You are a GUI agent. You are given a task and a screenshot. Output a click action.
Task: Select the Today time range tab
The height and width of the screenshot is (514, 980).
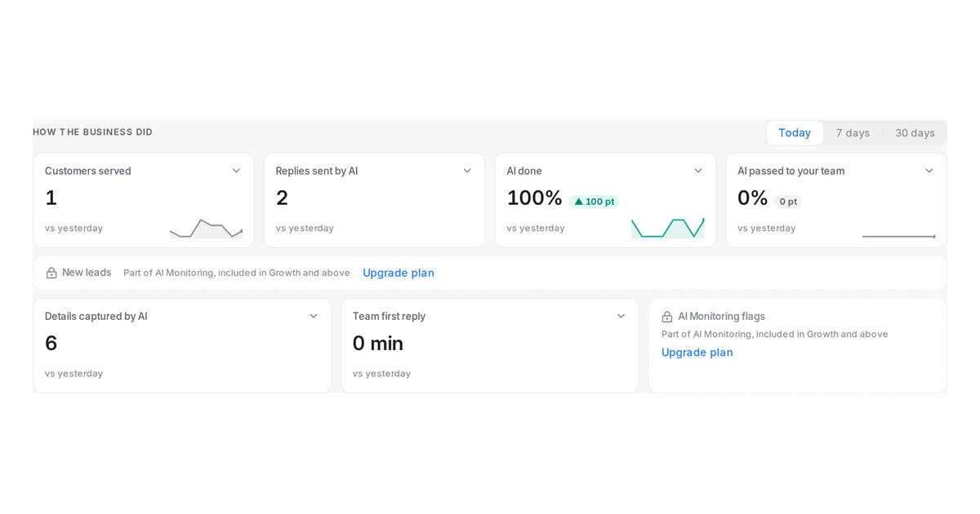click(x=795, y=133)
